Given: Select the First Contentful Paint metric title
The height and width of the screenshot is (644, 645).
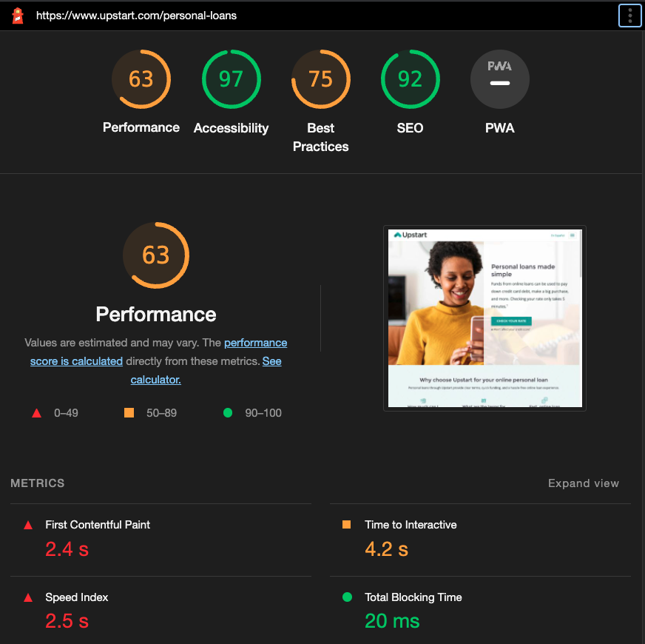Looking at the screenshot, I should coord(98,525).
